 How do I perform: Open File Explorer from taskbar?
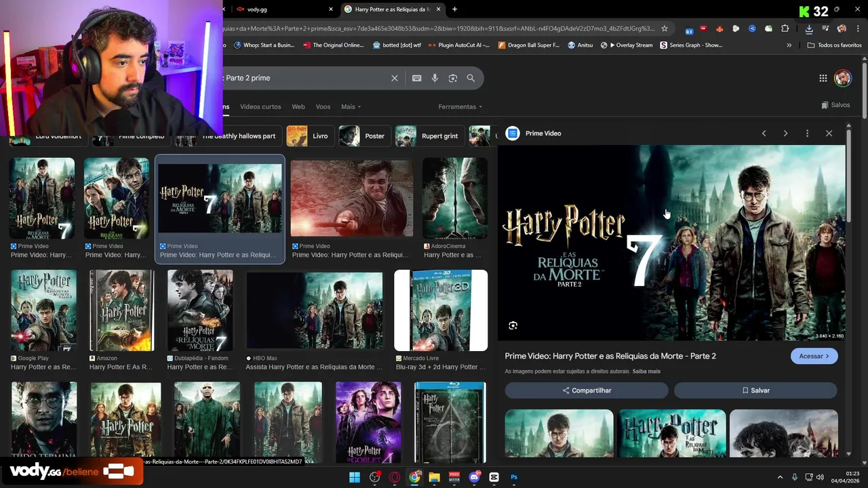point(434,477)
